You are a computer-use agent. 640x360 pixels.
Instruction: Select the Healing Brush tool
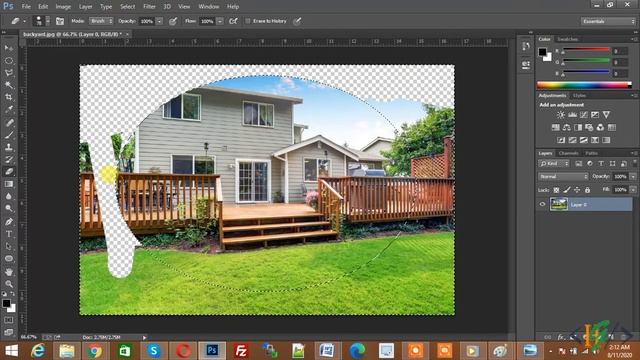pos(9,122)
